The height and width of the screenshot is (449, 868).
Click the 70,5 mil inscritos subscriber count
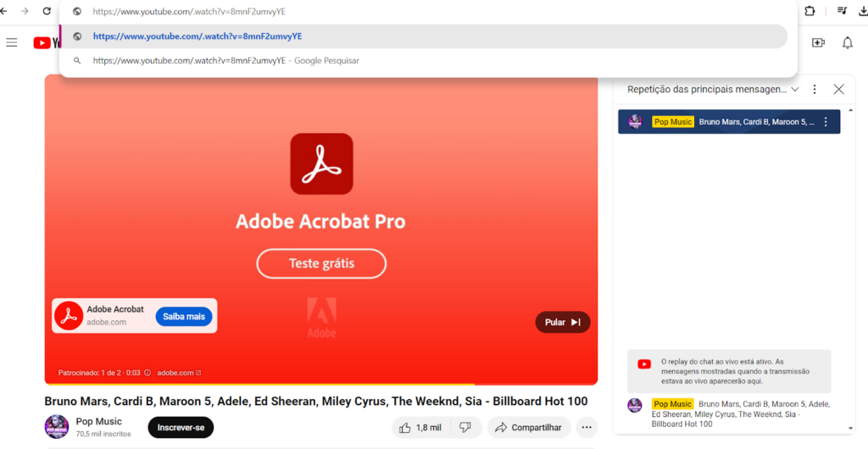(103, 434)
